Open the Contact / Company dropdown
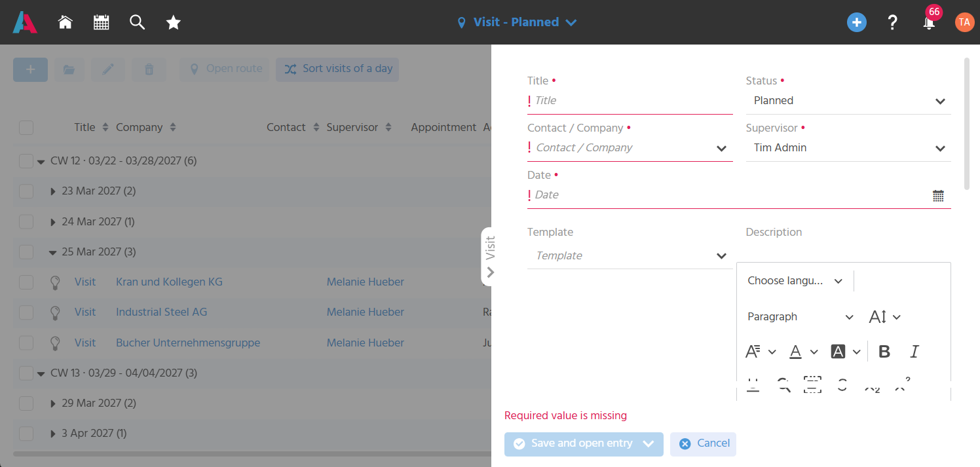Viewport: 980px width, 467px height. point(630,148)
